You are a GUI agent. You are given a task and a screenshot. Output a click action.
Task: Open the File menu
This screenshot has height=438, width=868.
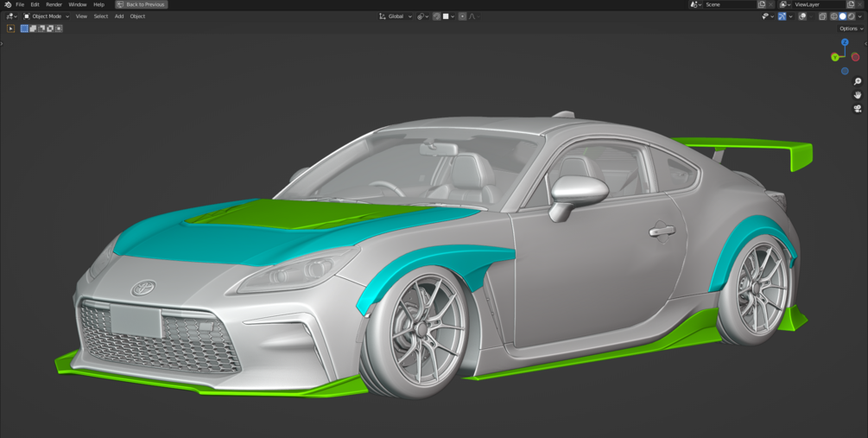click(x=20, y=4)
